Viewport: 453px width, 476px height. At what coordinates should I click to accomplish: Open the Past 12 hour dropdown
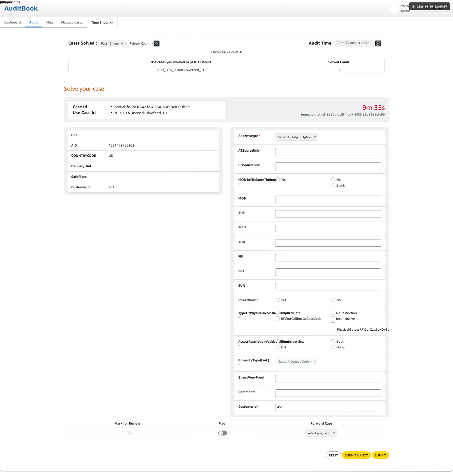coord(112,44)
